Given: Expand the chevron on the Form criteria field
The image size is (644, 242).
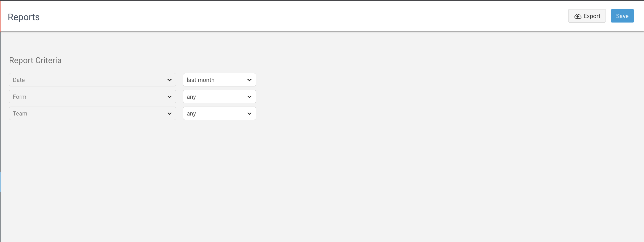Looking at the screenshot, I should tap(170, 96).
